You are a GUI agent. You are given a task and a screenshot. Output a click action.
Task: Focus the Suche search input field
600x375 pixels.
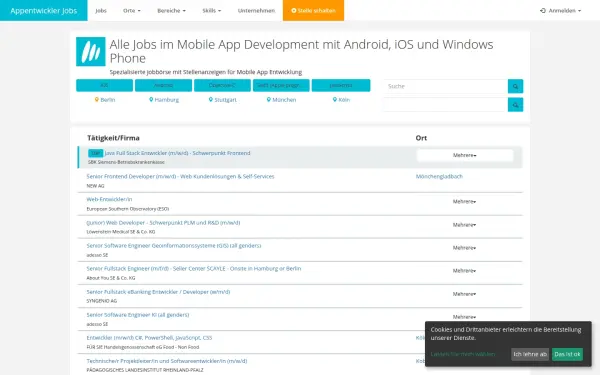(446, 86)
